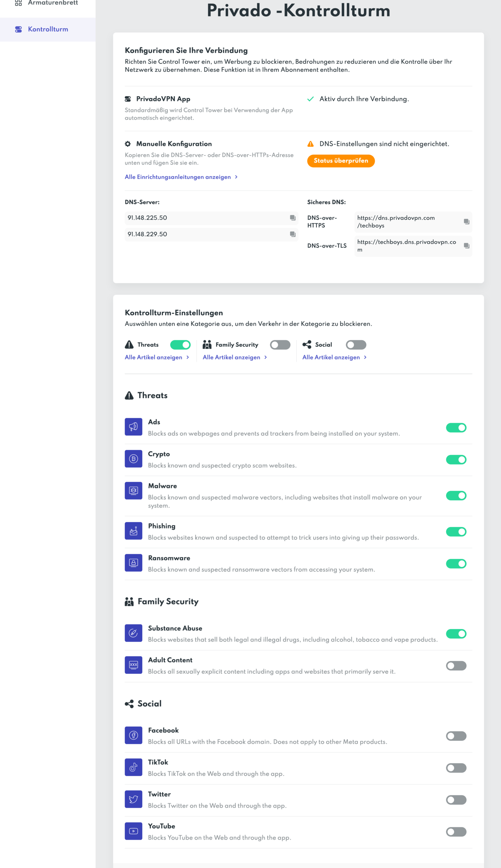Expand chevron next to Family Security Alle Artikel
This screenshot has width=501, height=868.
[266, 357]
